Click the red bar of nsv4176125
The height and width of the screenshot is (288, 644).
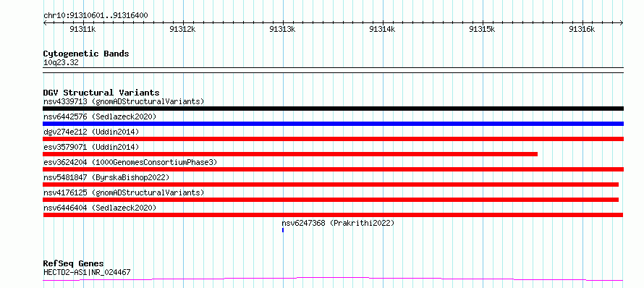coord(331,200)
